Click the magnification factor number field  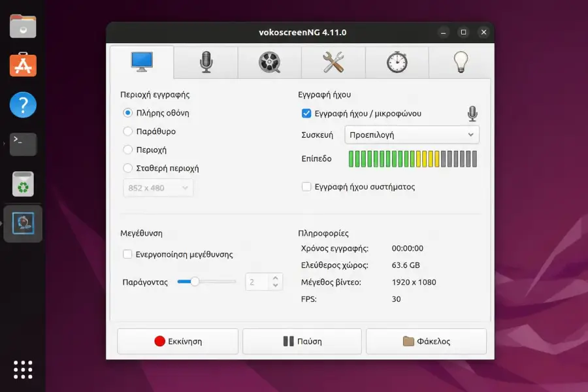[x=257, y=282]
